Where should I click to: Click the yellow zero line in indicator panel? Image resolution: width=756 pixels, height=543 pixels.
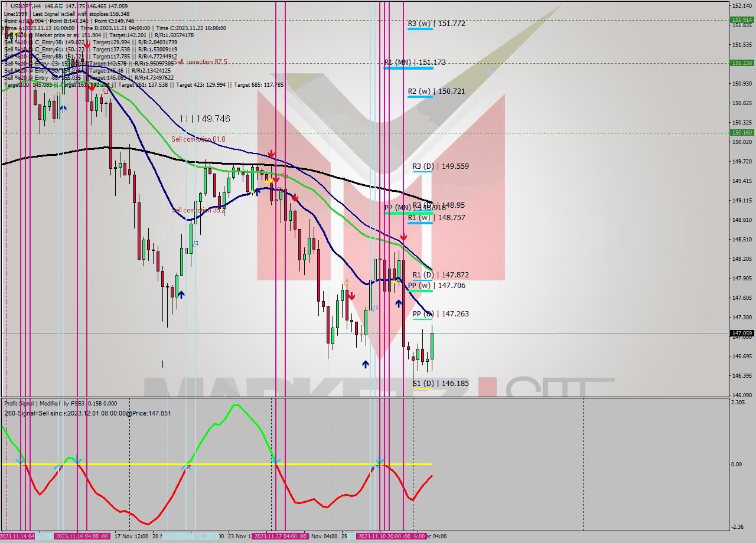pos(217,464)
